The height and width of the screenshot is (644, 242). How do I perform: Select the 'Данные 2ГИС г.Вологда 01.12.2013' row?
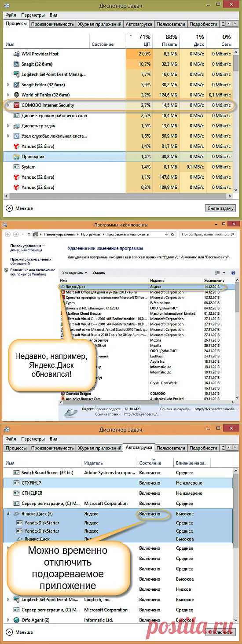[147, 308]
